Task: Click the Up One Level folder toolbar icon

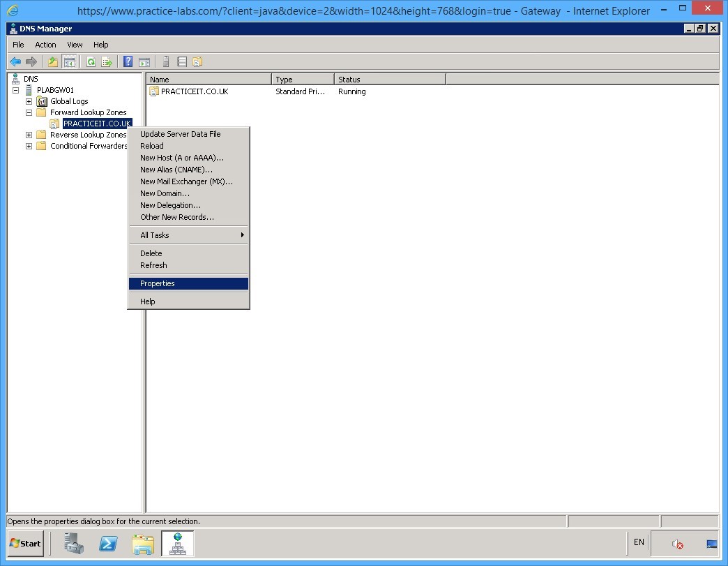Action: click(x=52, y=61)
